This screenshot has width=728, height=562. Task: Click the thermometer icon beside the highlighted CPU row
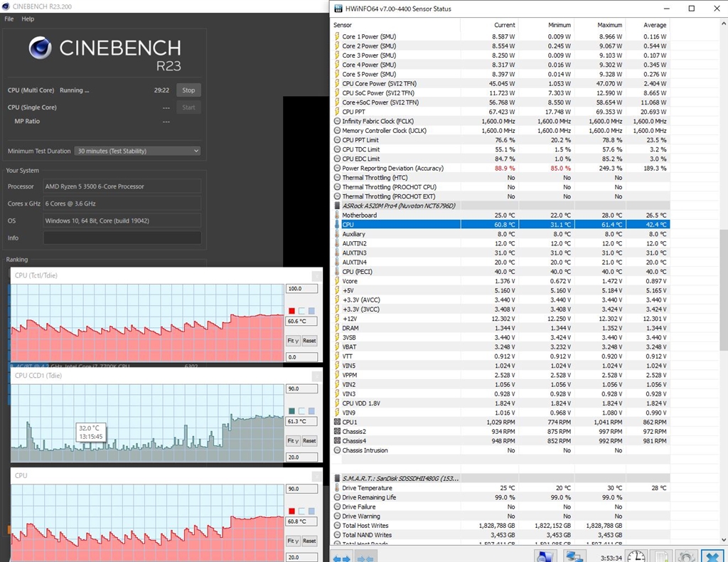point(337,224)
